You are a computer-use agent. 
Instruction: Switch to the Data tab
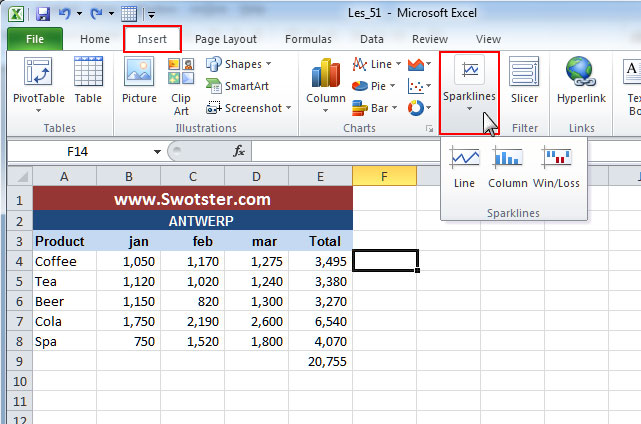point(372,39)
